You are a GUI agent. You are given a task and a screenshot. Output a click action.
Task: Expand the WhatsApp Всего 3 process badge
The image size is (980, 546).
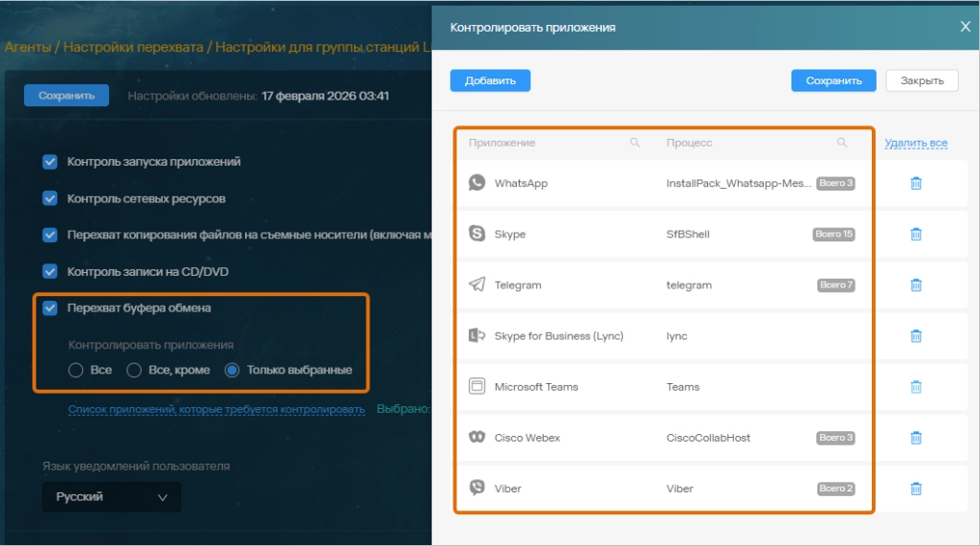(835, 183)
